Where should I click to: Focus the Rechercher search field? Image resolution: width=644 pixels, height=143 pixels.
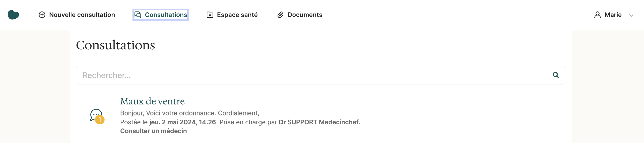[x=321, y=75]
